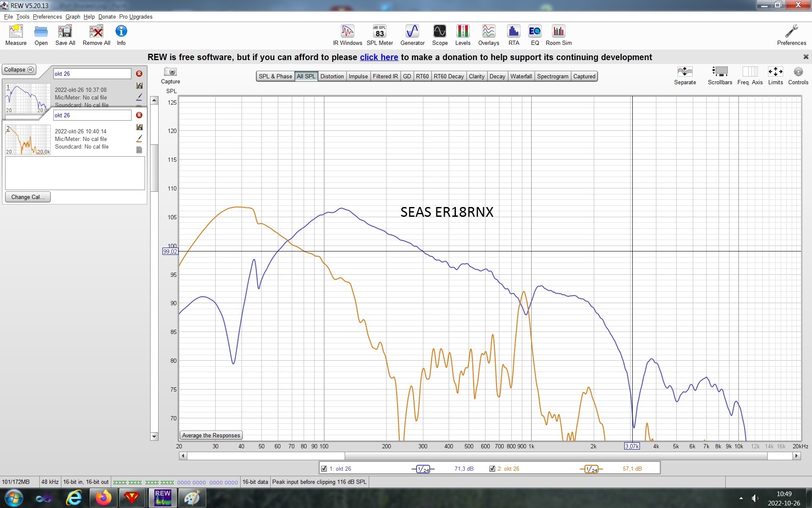The width and height of the screenshot is (812, 508).
Task: Open the IR Windows tool
Action: 347,35
